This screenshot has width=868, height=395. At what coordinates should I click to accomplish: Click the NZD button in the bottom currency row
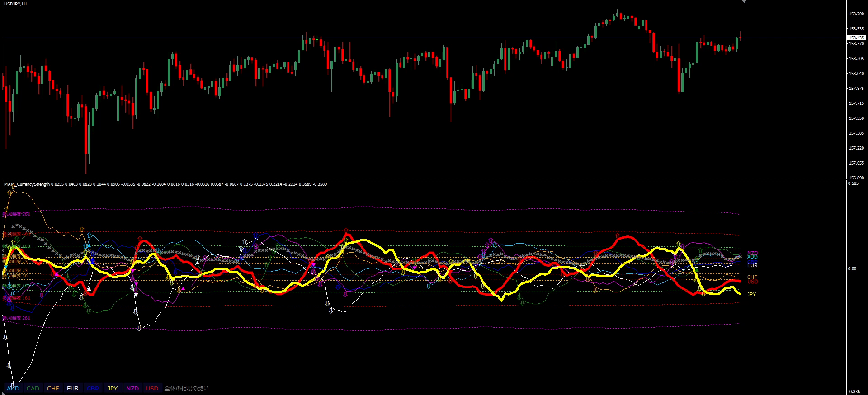pos(132,388)
